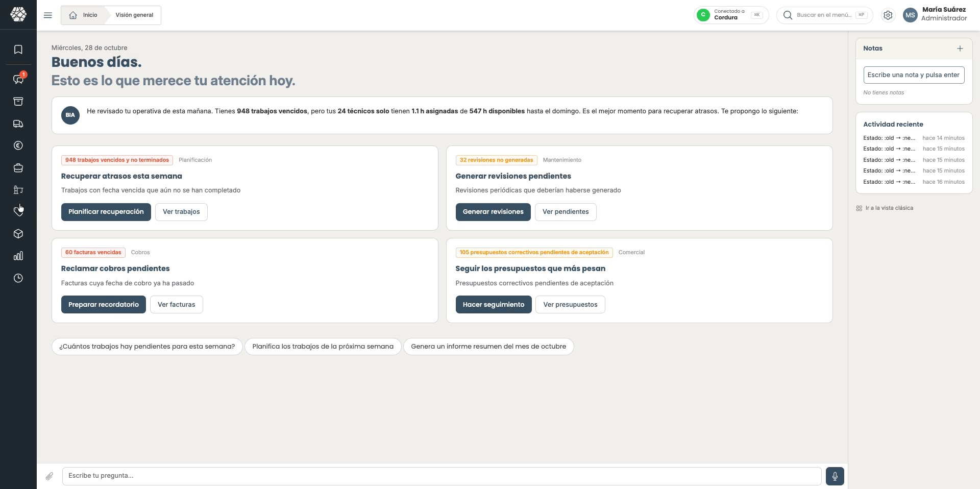Open the bookmark icon in the sidebar
Viewport: 980px width, 489px height.
click(18, 50)
